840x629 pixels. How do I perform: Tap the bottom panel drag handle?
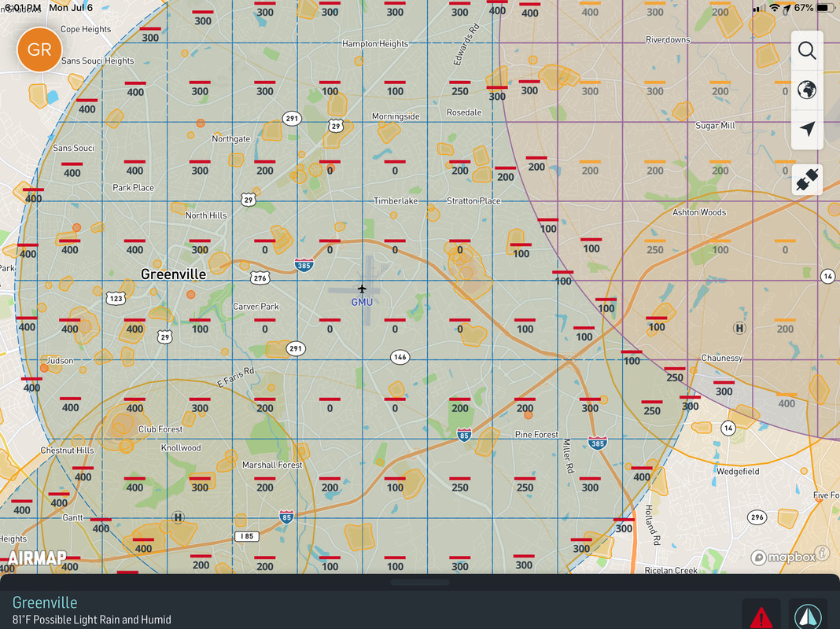coord(420,583)
